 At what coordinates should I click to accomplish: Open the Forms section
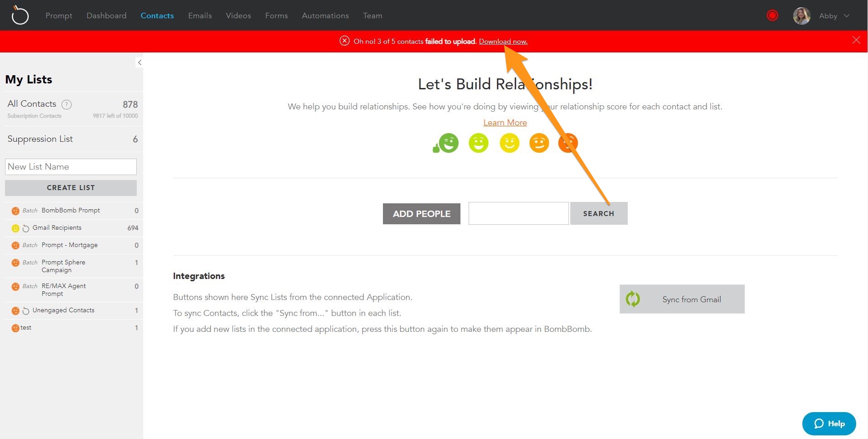[277, 15]
